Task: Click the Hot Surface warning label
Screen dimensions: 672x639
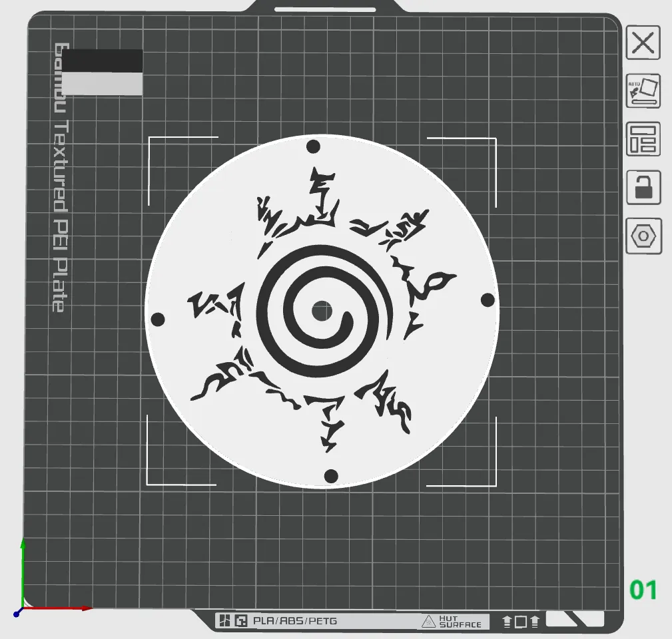Action: coord(452,621)
